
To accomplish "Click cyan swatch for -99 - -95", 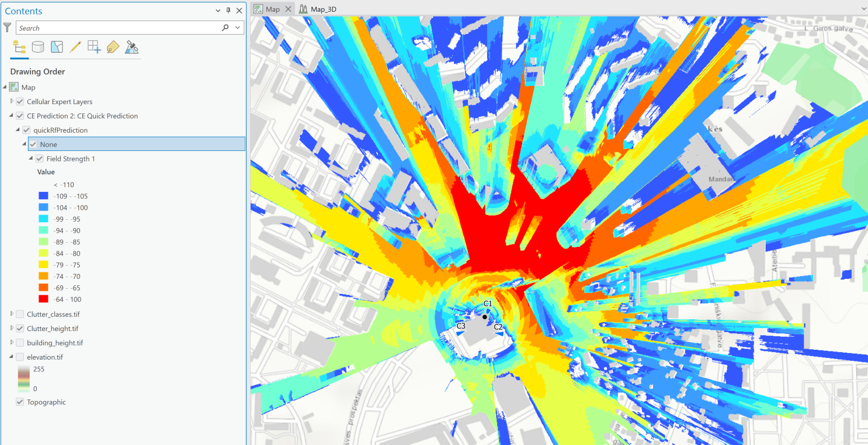I will click(x=43, y=219).
